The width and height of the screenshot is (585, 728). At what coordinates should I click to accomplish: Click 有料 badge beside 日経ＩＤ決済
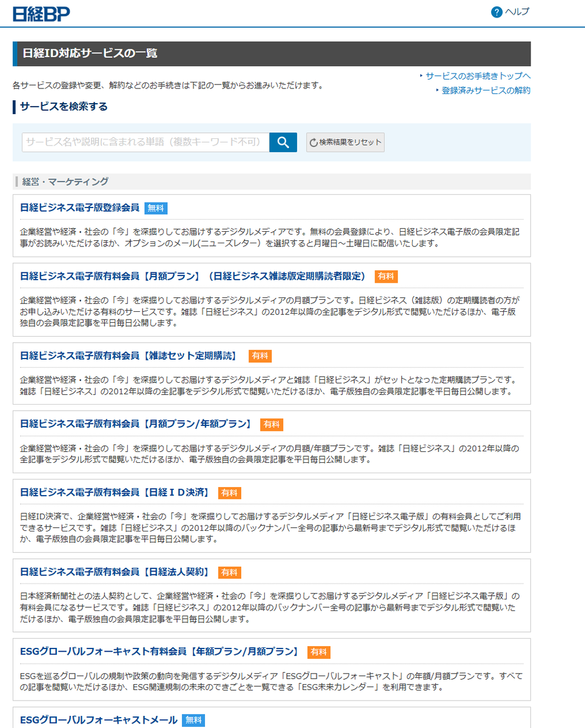[x=230, y=493]
